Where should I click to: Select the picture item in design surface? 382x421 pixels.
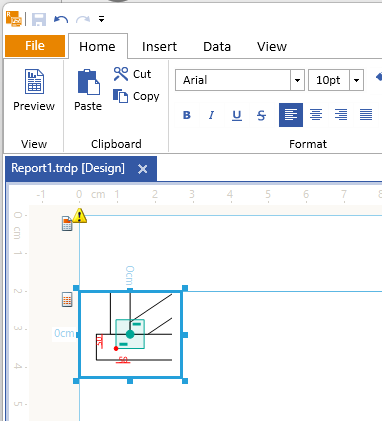pyautogui.click(x=130, y=334)
